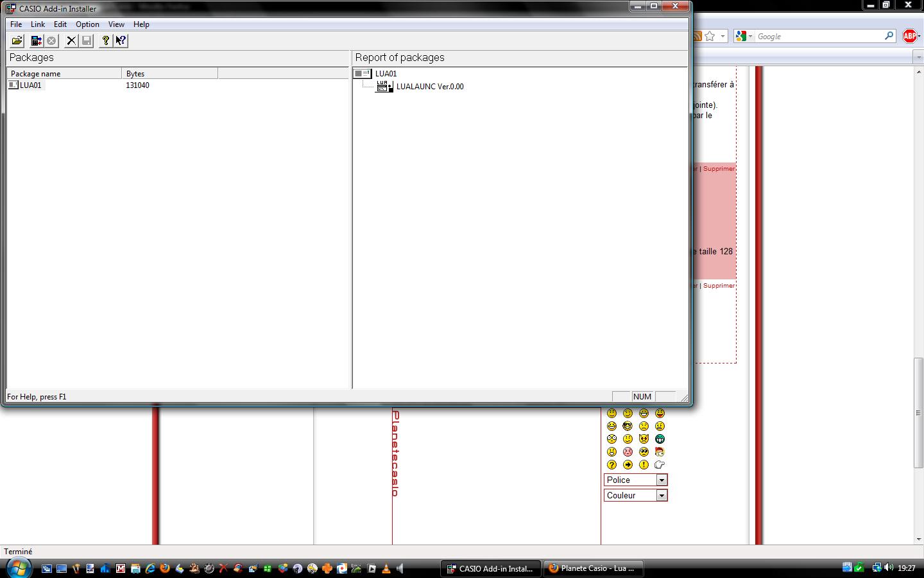Click the pink blushing smiley in Firefox page
The height and width of the screenshot is (578, 924).
pos(628,452)
